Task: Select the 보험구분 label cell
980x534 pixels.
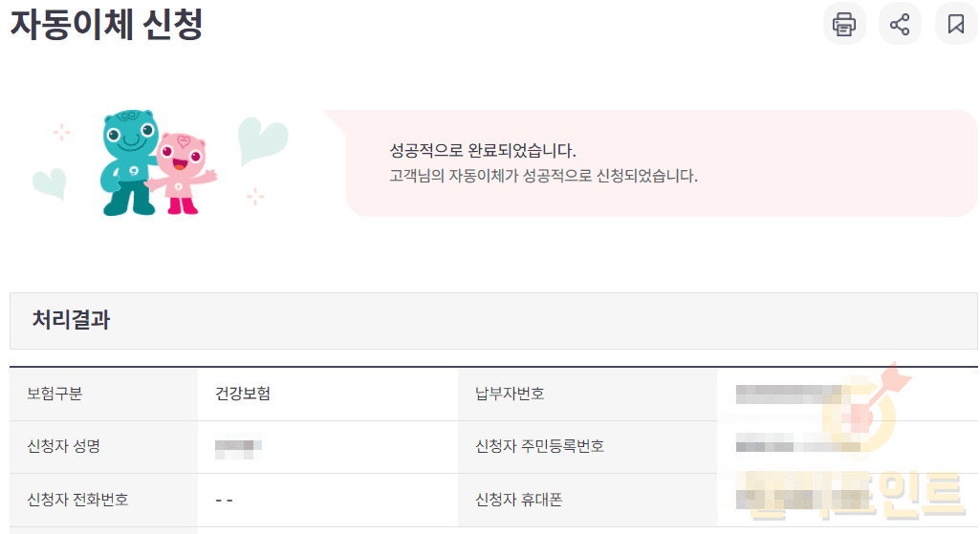Action: [54, 394]
